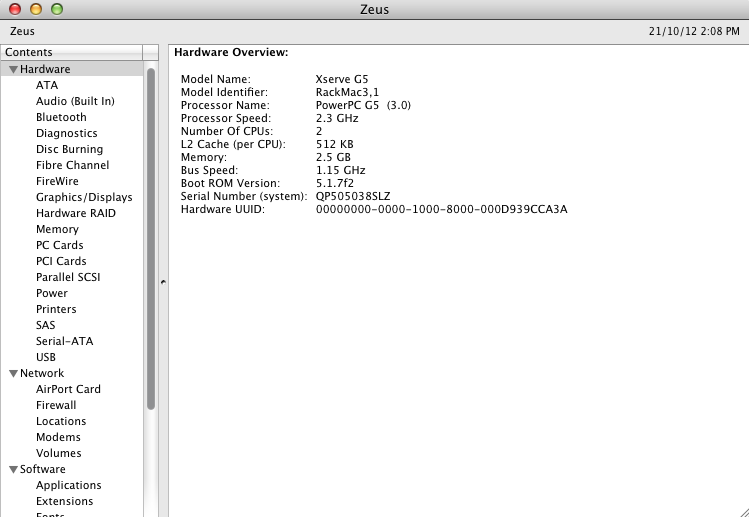Image resolution: width=749 pixels, height=517 pixels.
Task: Select the Software category row
Action: coord(72,469)
